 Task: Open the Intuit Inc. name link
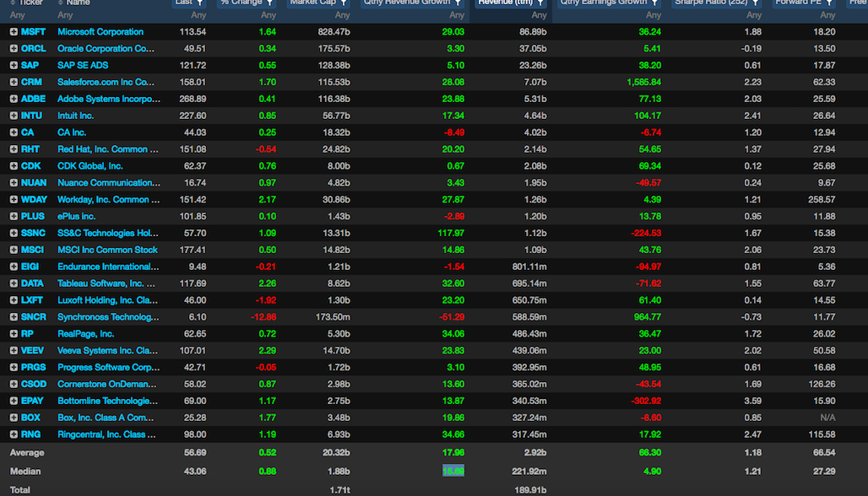[75, 116]
